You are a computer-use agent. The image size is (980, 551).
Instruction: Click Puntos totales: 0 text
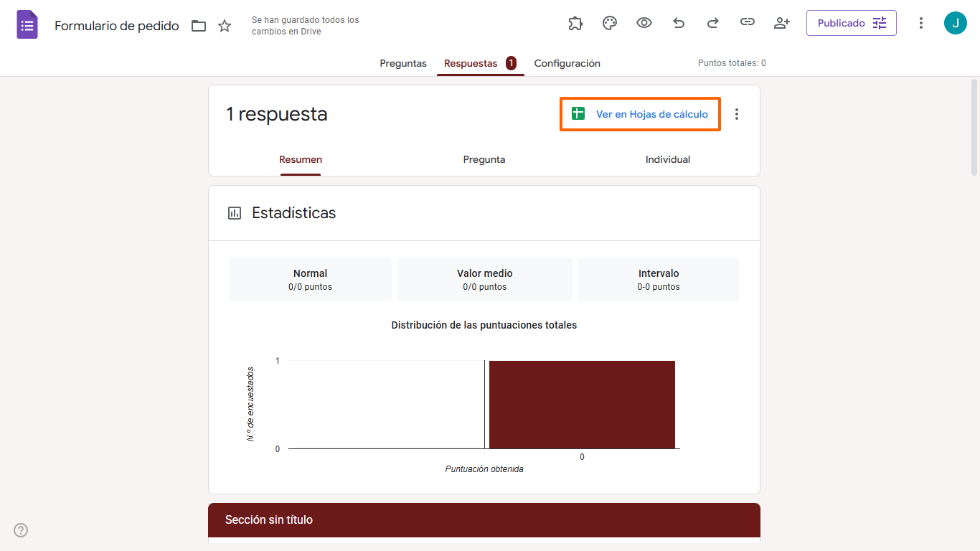732,63
